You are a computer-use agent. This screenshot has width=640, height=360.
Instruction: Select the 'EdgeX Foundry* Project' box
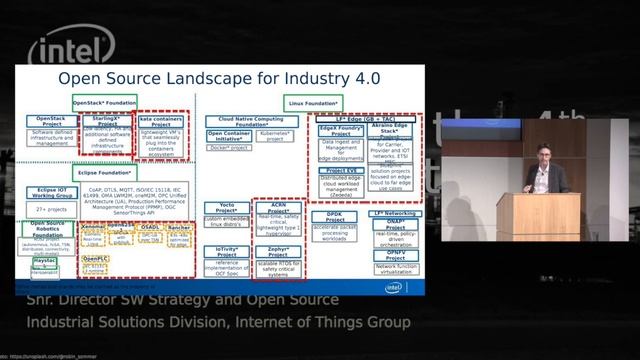pos(341,131)
